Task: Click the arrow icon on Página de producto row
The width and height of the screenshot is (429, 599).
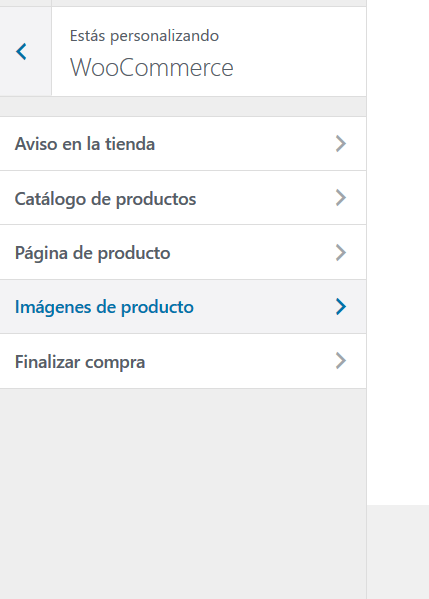Action: pyautogui.click(x=341, y=253)
